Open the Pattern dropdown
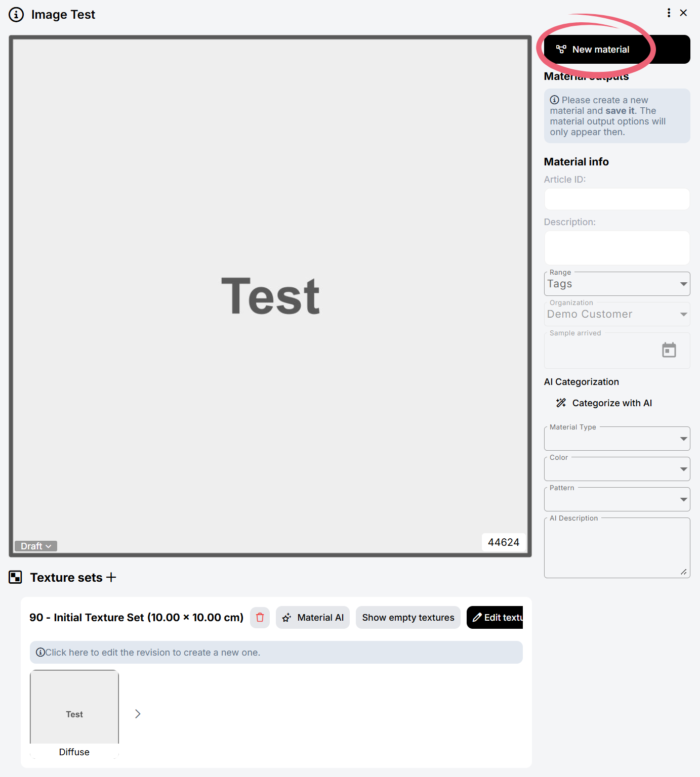This screenshot has width=700, height=777. click(x=616, y=499)
